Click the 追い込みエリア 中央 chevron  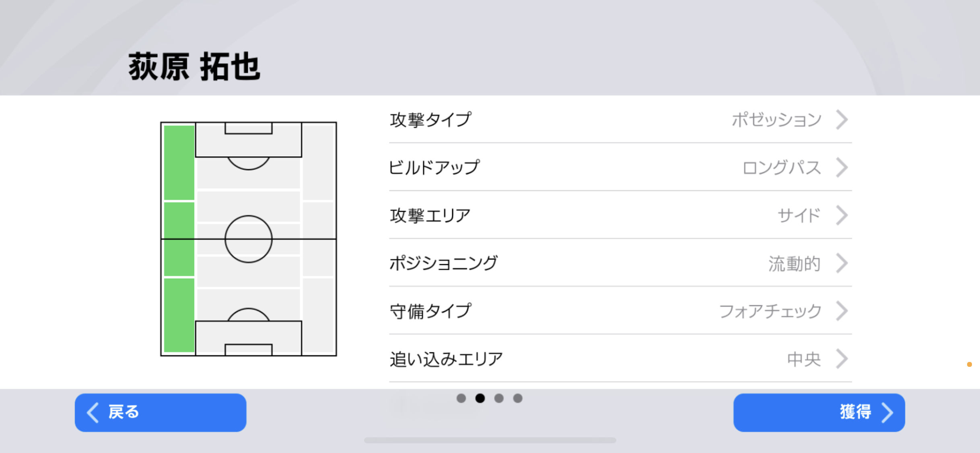[x=842, y=359]
